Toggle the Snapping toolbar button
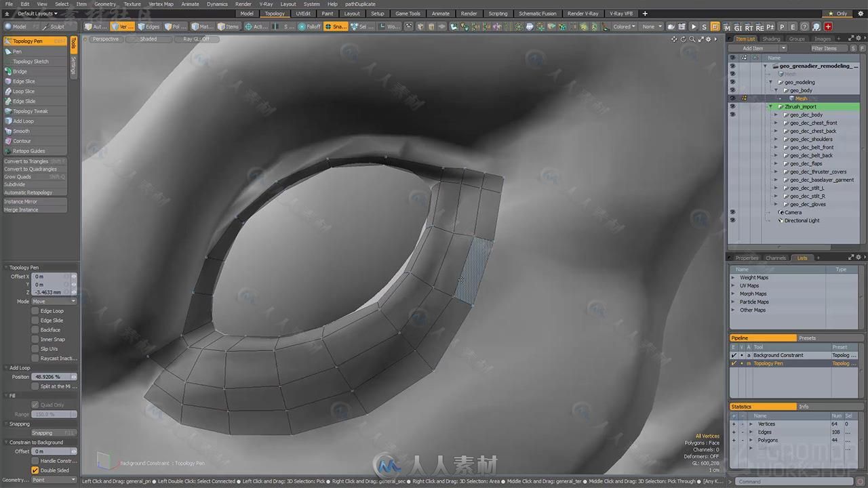Screen dimensions: 868x488 (336, 26)
